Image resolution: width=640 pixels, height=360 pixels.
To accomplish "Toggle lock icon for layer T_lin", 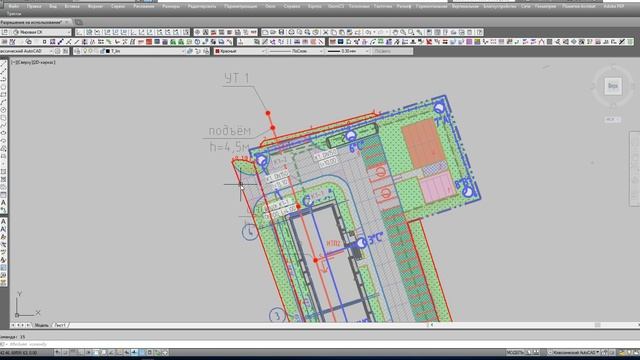I will pyautogui.click(x=102, y=51).
